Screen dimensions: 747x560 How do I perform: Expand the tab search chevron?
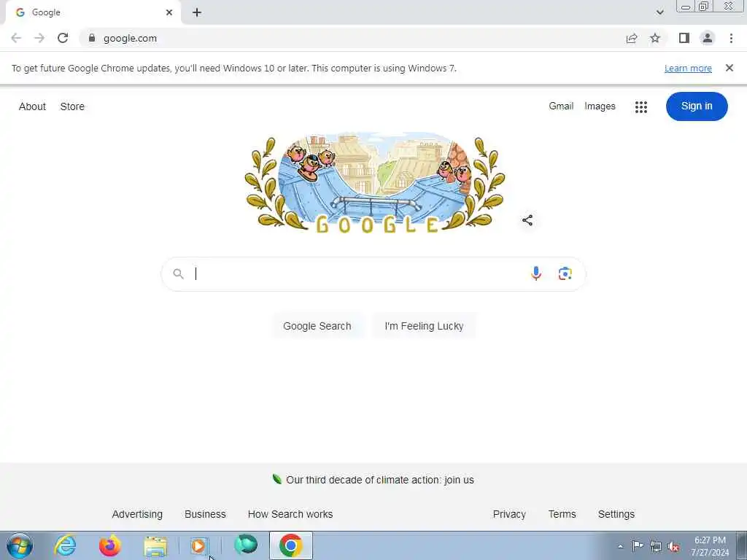(x=659, y=12)
